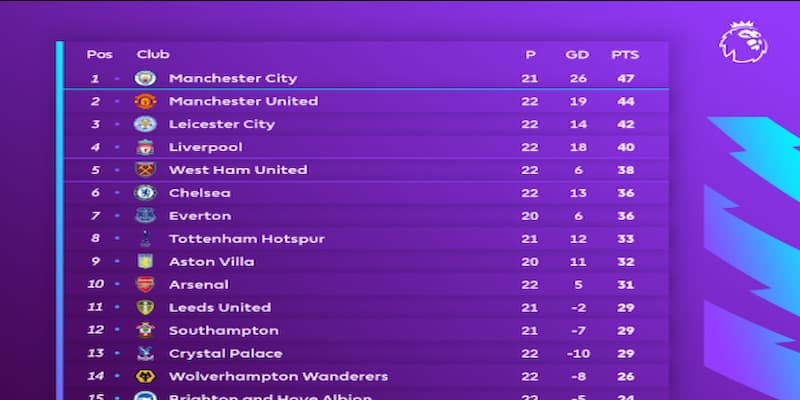Click the Wolverhampton Wanderers wolf badge
This screenshot has height=400, width=800.
point(145,377)
